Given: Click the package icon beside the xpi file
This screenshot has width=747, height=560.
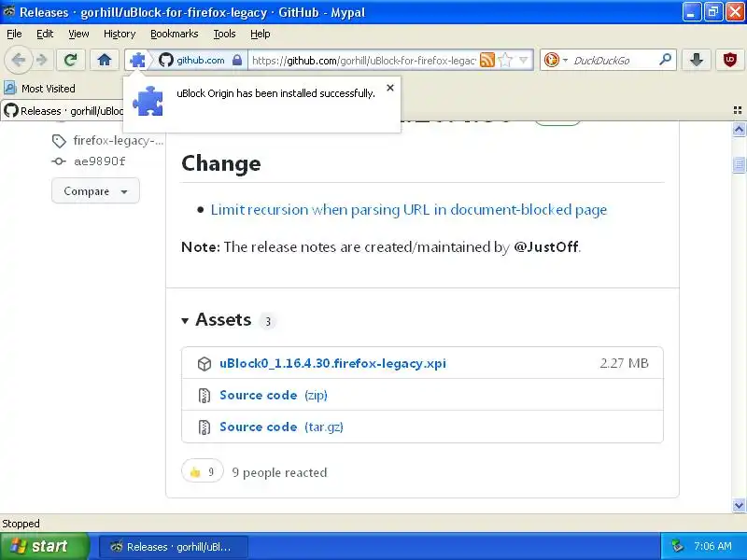Looking at the screenshot, I should [x=204, y=364].
